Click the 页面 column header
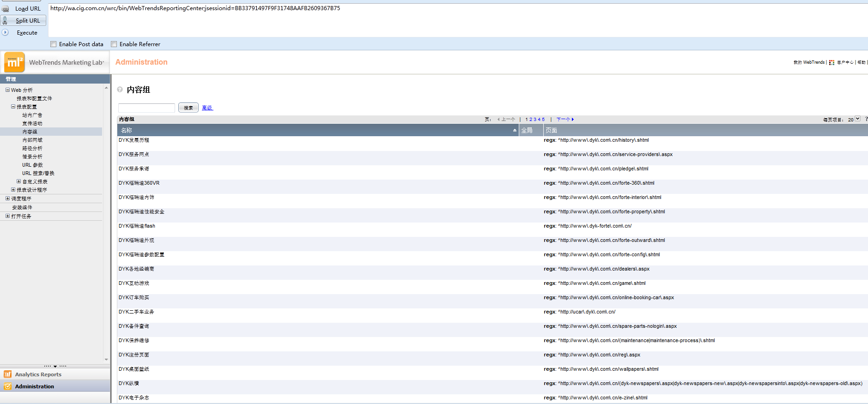This screenshot has height=404, width=868. tap(705, 130)
